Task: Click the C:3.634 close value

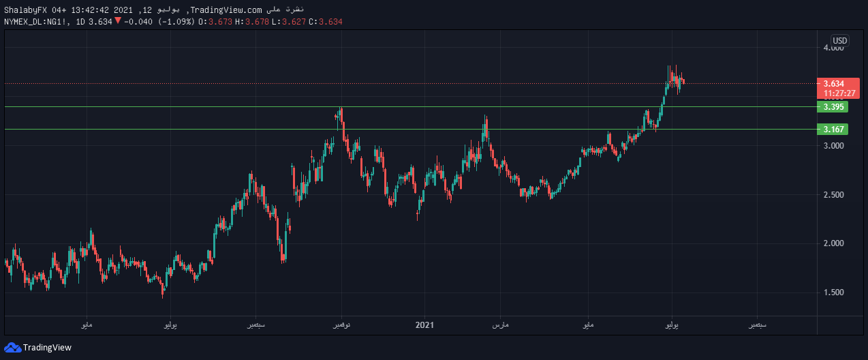Action: pyautogui.click(x=326, y=22)
